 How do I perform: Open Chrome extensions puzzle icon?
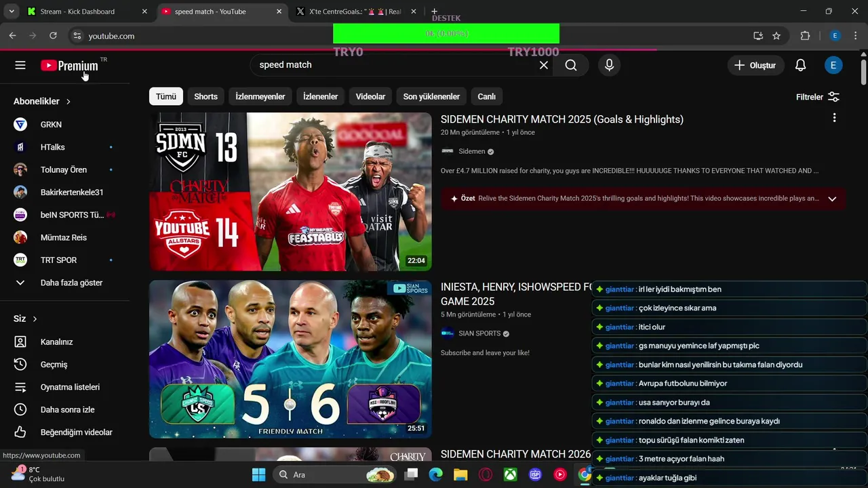(x=805, y=36)
